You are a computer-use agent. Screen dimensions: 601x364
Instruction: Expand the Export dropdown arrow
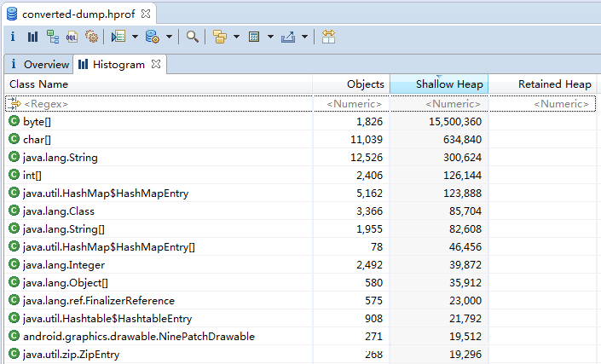304,37
